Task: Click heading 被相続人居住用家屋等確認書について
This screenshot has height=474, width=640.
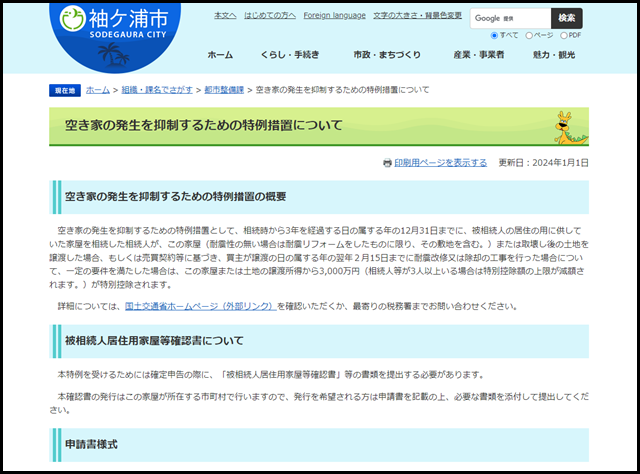Action: click(154, 341)
